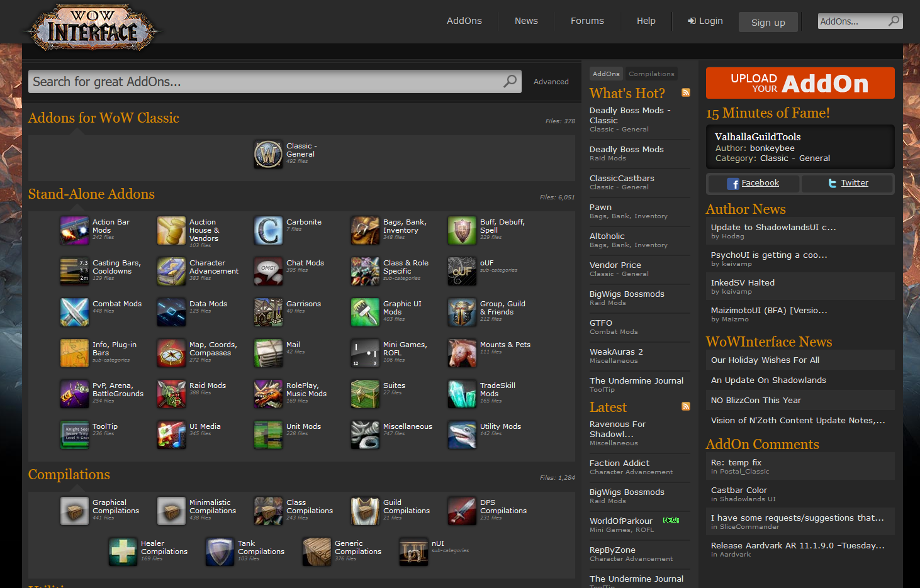Select the ToolTip category icon

click(x=74, y=435)
